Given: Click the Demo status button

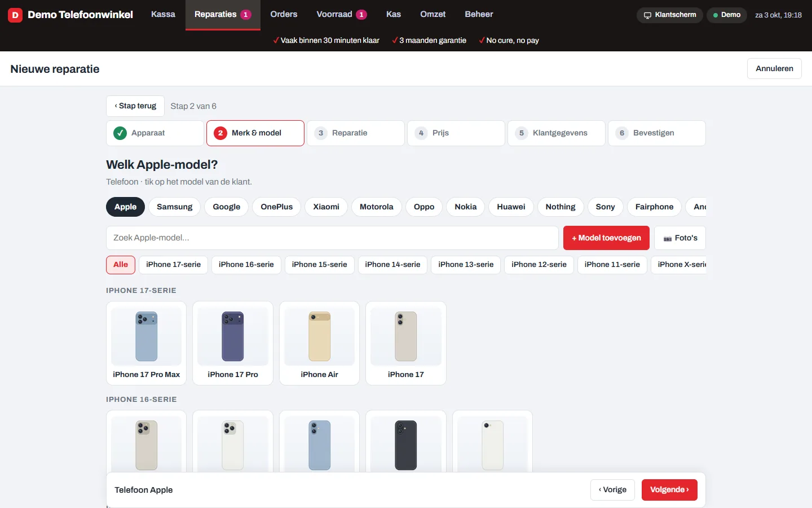Looking at the screenshot, I should (727, 15).
